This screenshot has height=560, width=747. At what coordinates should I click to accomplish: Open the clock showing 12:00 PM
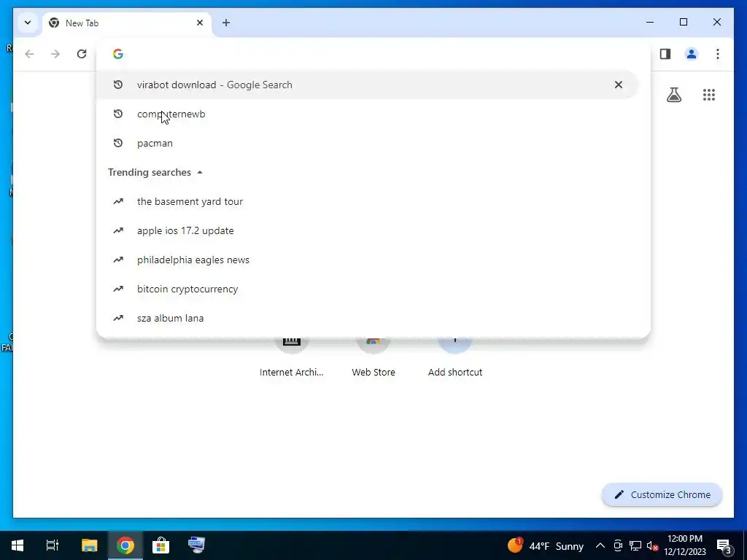[x=685, y=545]
